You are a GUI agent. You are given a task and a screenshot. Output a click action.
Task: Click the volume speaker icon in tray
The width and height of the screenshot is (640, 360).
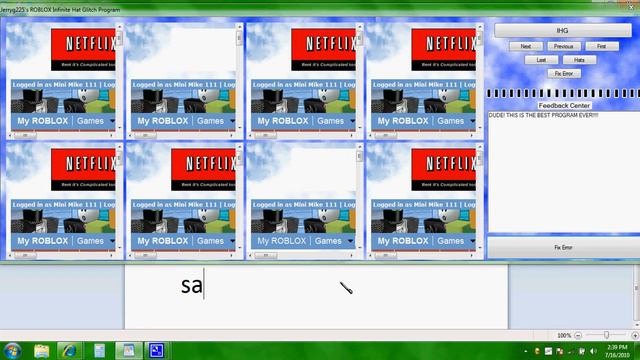(593, 351)
